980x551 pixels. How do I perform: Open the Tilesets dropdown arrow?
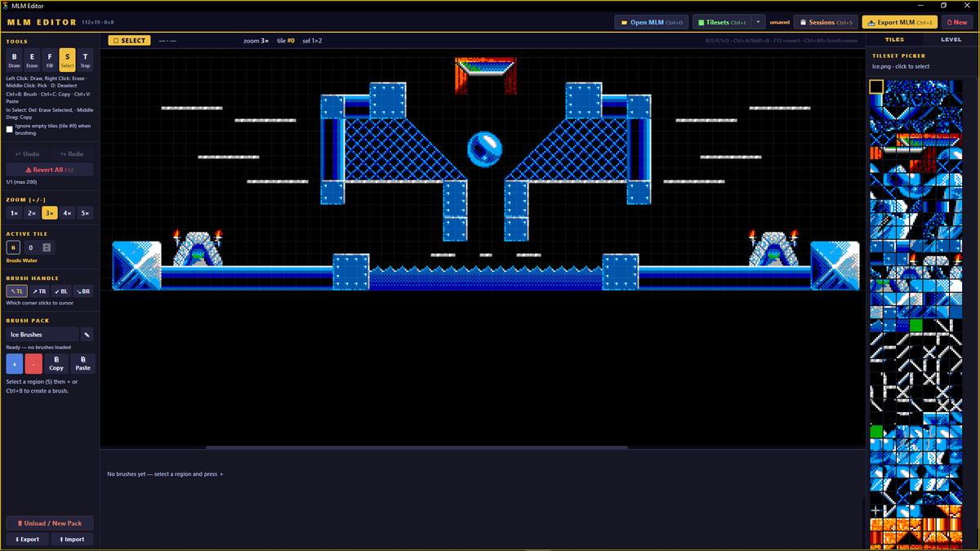759,23
